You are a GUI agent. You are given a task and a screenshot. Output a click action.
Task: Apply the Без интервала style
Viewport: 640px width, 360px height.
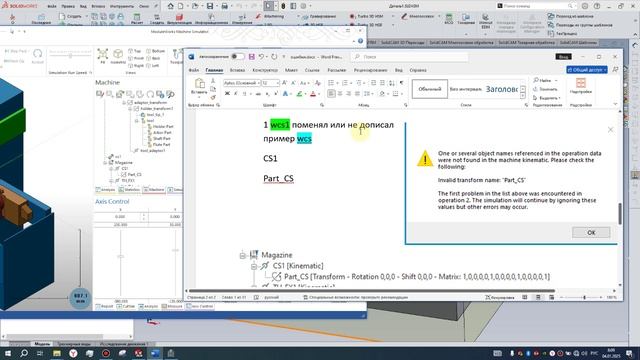tap(465, 89)
